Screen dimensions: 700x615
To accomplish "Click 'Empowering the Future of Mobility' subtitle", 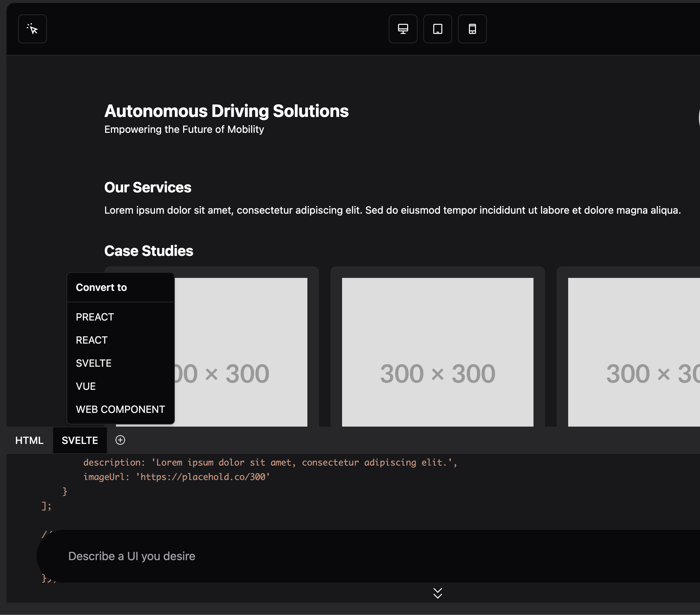I will [x=184, y=129].
